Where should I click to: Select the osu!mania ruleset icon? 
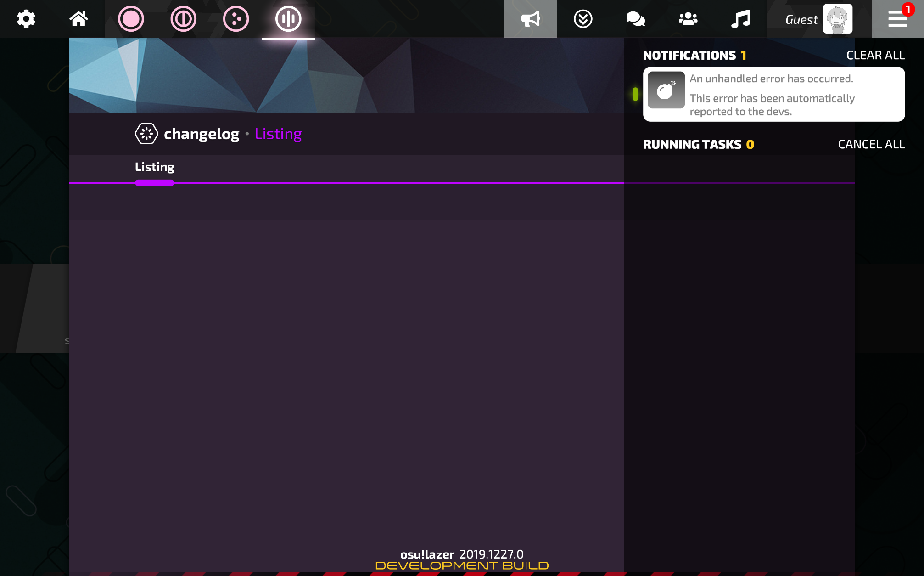coord(288,19)
